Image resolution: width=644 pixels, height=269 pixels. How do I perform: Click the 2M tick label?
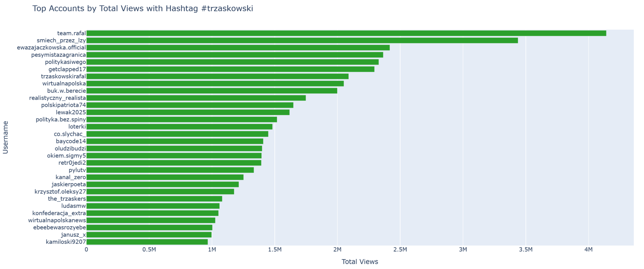[x=337, y=250]
